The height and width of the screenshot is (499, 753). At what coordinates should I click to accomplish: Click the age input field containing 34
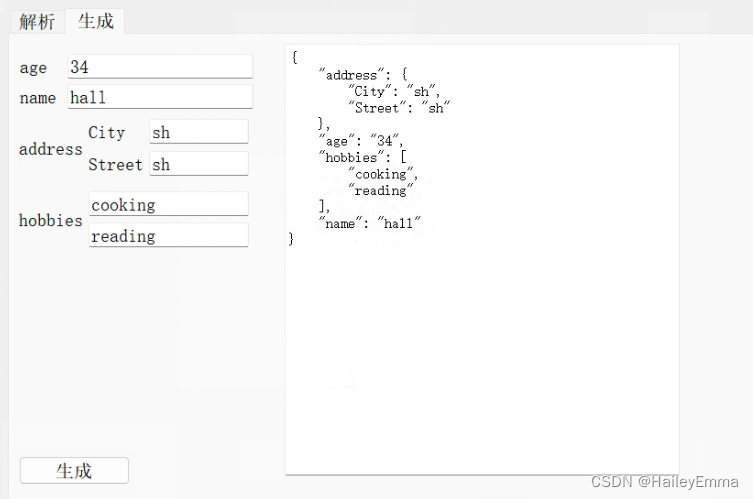coord(160,66)
